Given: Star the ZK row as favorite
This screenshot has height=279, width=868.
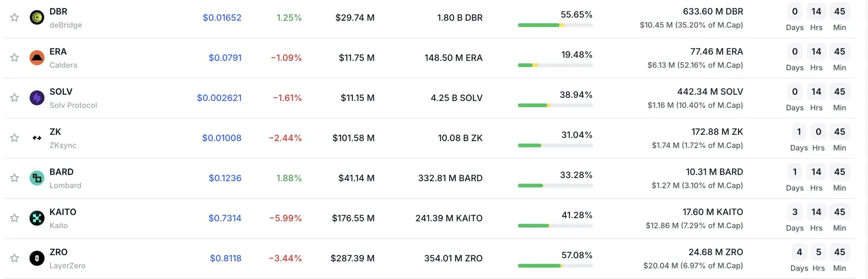Looking at the screenshot, I should (14, 137).
